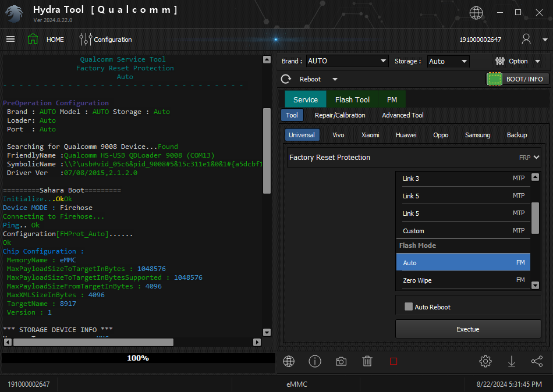This screenshot has height=392, width=553.
Task: Open the Repair/Calibration sub-tab
Action: (x=340, y=115)
